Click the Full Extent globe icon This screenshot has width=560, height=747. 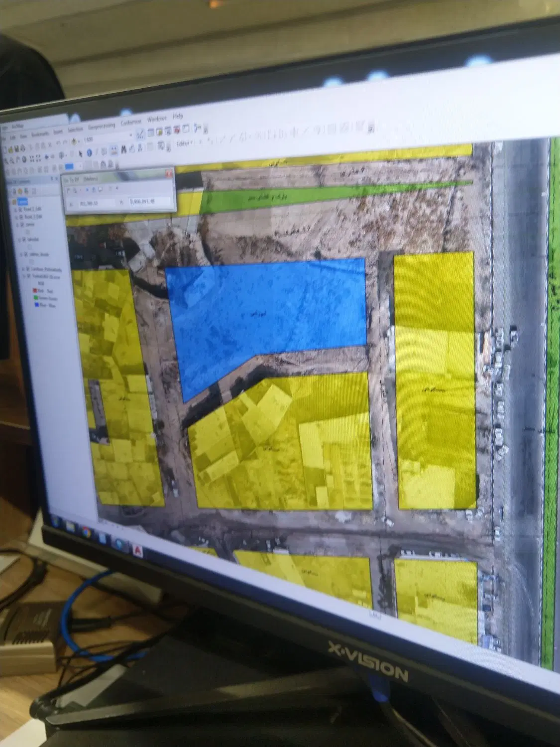24,159
